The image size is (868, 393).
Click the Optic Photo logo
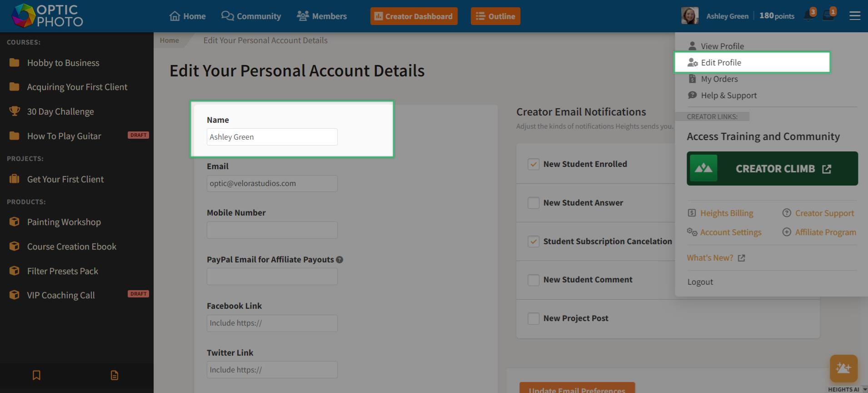(x=47, y=16)
